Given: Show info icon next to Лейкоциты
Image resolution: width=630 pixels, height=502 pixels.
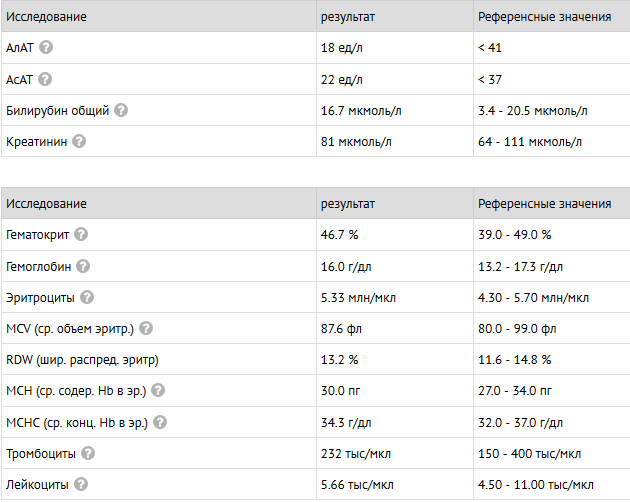Looking at the screenshot, I should pos(81,484).
